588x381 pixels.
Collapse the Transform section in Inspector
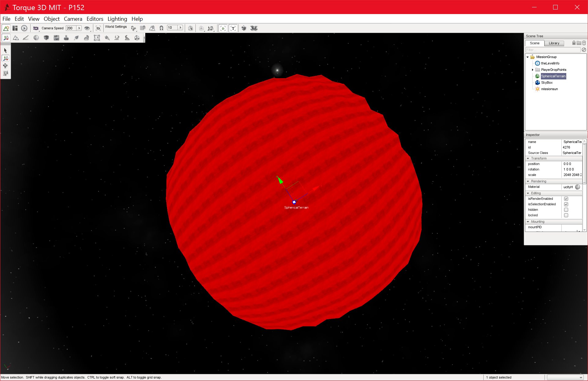pyautogui.click(x=528, y=158)
